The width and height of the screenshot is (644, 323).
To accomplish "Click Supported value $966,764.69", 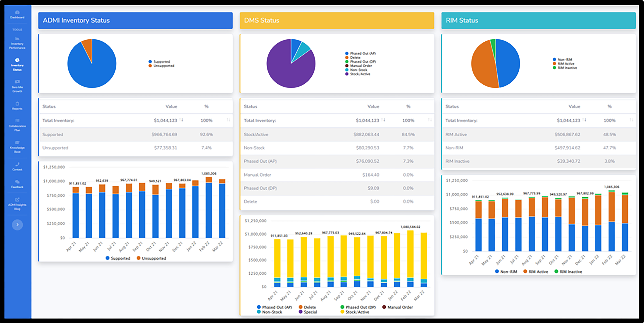I will pos(164,135).
